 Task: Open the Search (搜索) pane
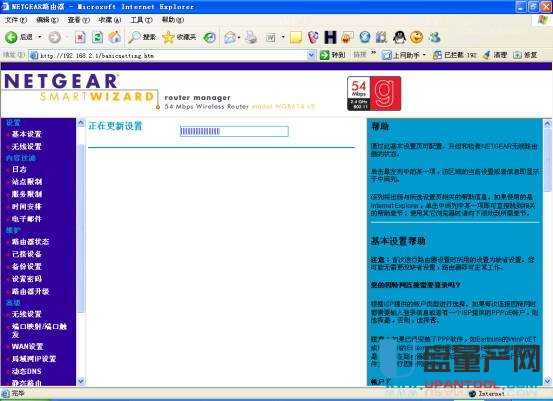(x=142, y=37)
